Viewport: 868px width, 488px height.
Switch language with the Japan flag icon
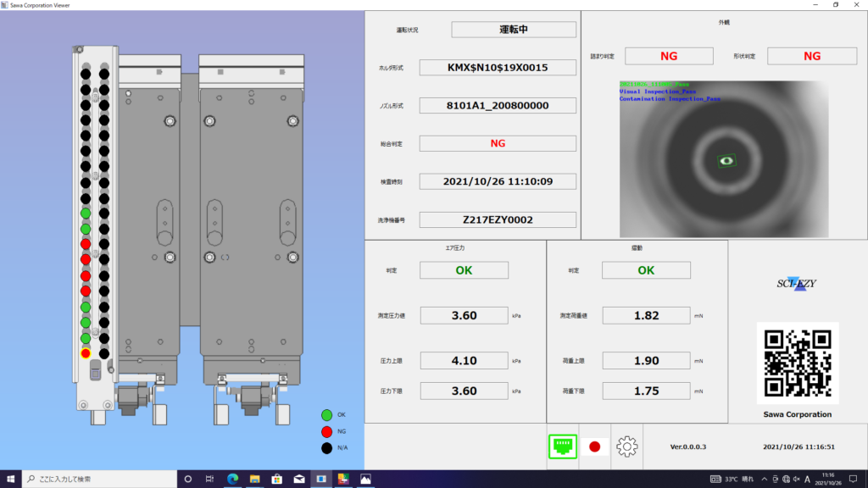[594, 446]
